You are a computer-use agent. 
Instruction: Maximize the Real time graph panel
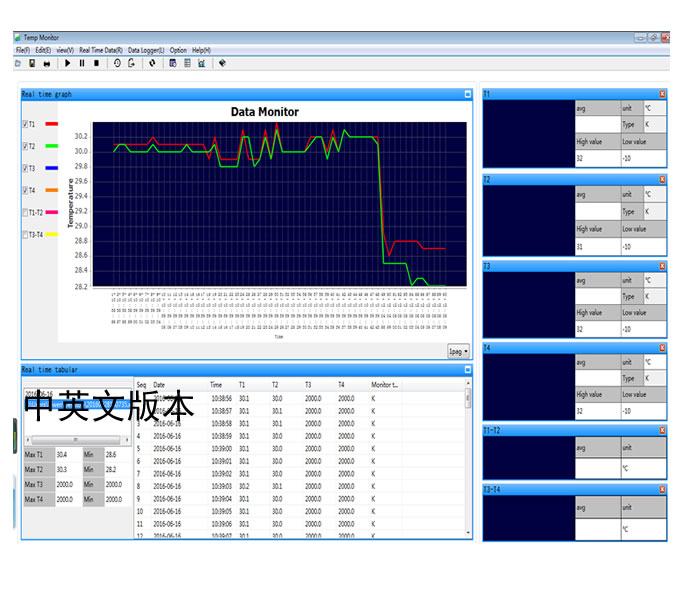[x=467, y=94]
